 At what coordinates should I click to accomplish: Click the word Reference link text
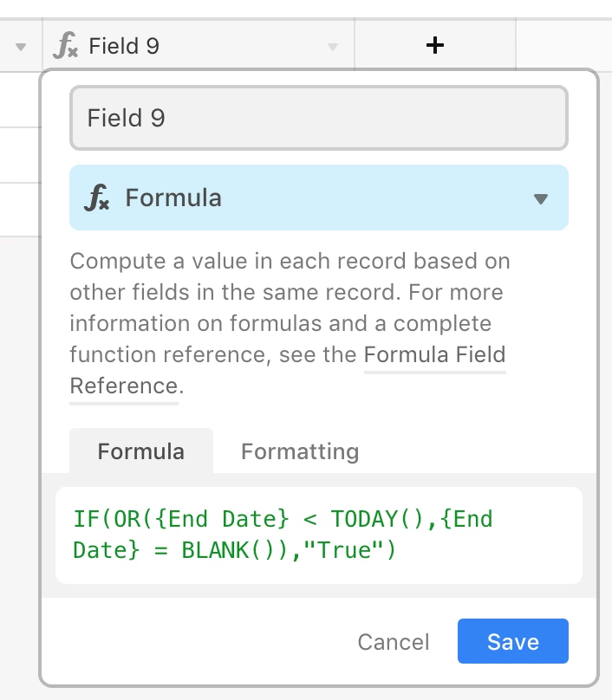124,386
